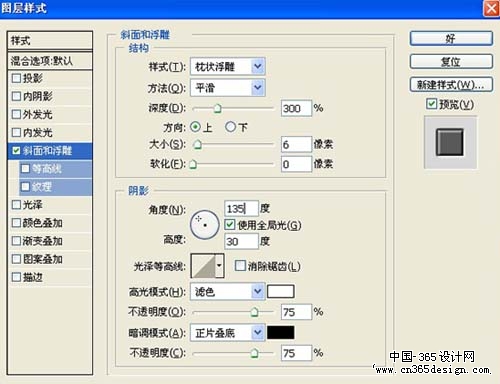Click the 深度 depth slider handle
This screenshot has width=500, height=384.
pos(218,108)
